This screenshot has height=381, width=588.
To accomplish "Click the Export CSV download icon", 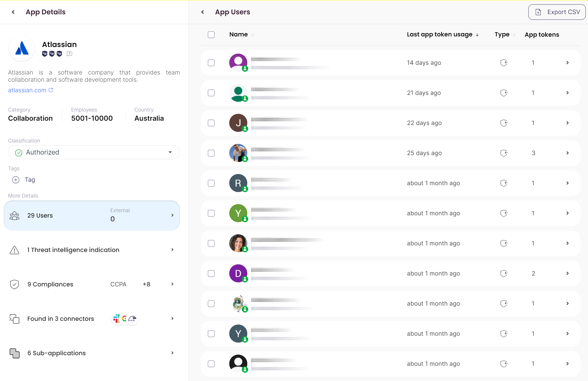I will pos(538,12).
